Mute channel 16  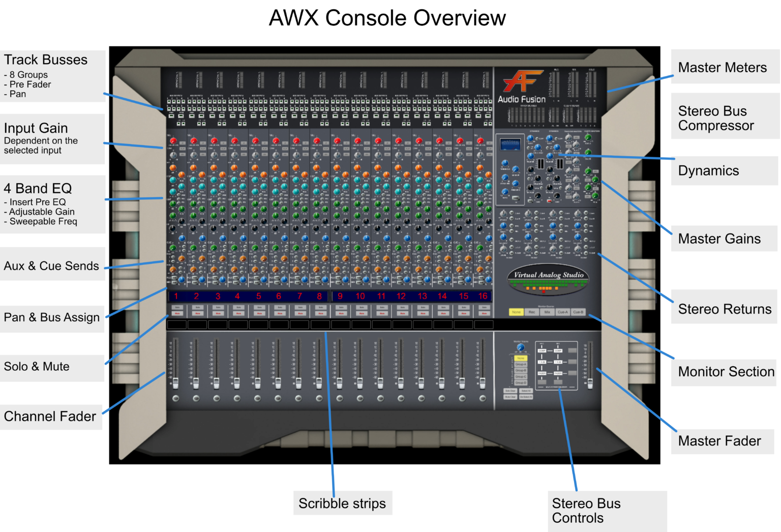click(484, 313)
